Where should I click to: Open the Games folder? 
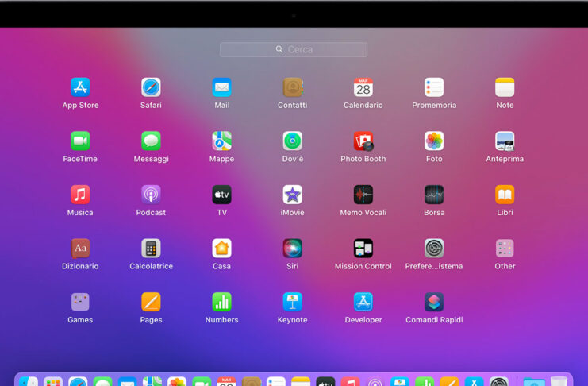pos(80,302)
